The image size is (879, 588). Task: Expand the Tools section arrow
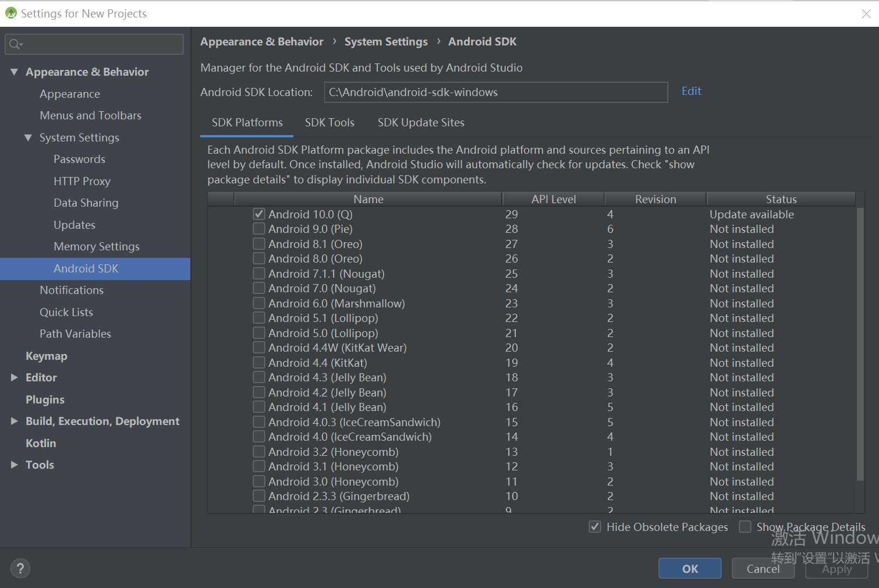14,465
